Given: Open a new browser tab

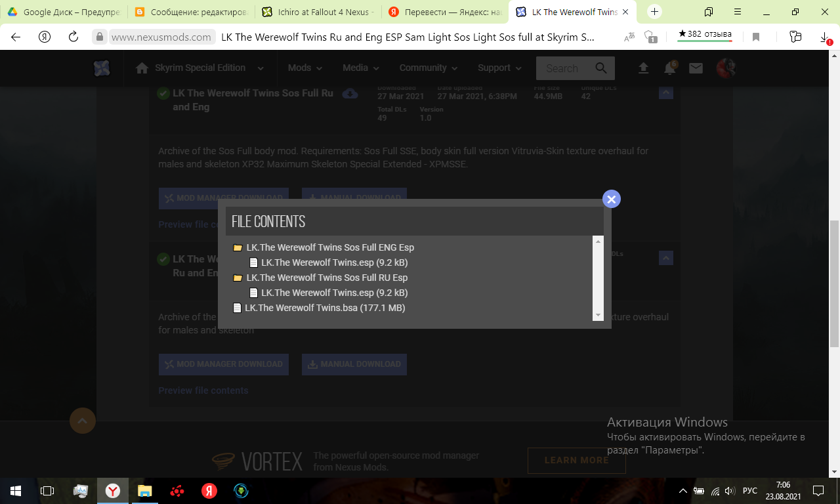Looking at the screenshot, I should (654, 12).
